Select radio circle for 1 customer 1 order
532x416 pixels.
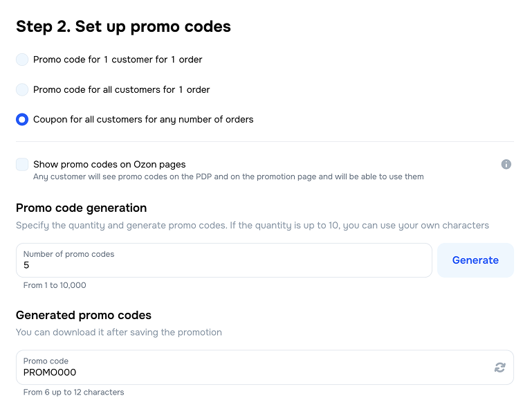coord(22,60)
